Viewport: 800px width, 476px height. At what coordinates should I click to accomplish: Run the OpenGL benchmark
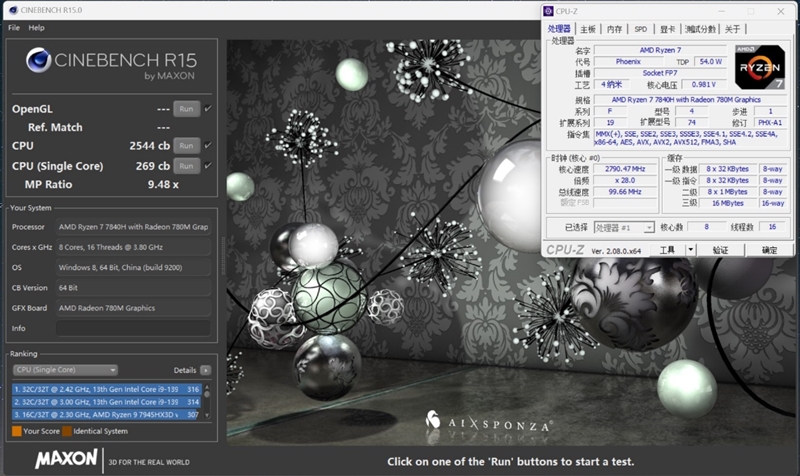coord(186,108)
